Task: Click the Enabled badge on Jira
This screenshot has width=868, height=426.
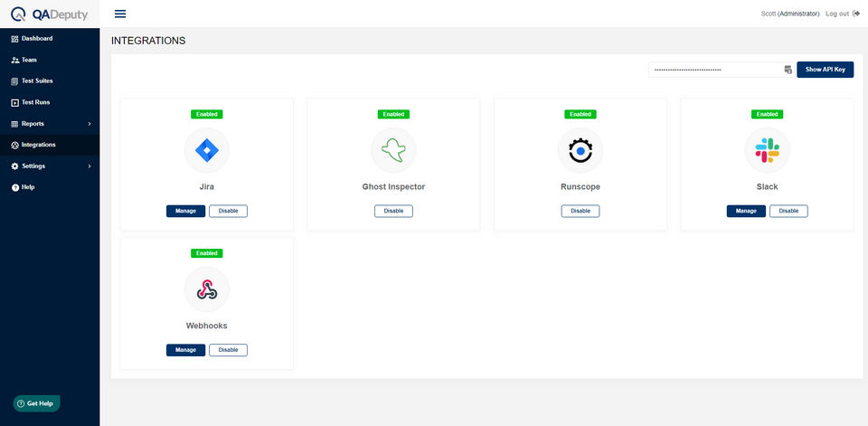Action: tap(206, 114)
